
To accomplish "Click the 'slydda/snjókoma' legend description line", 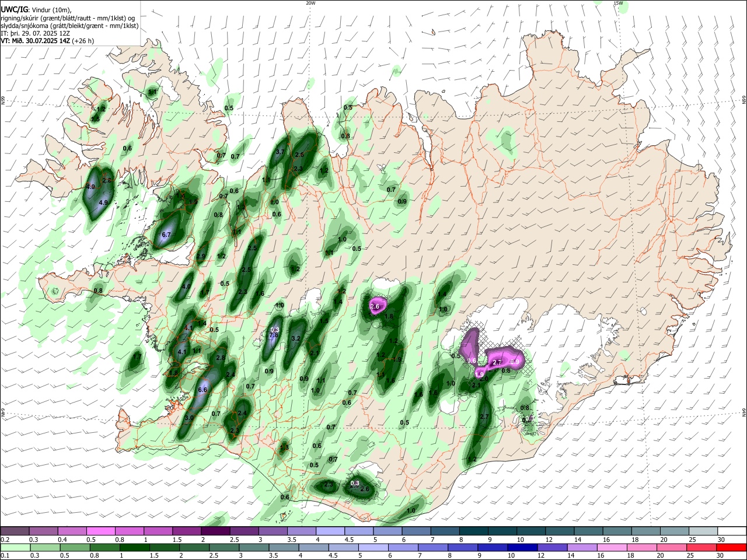I will tap(69, 26).
